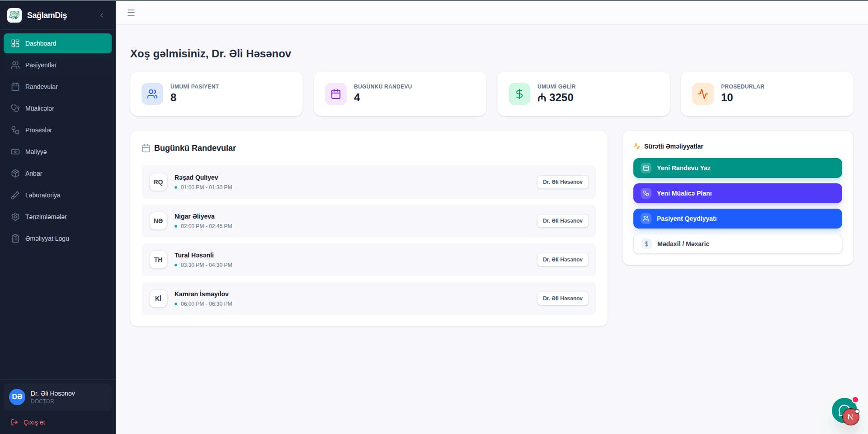This screenshot has width=868, height=434.
Task: Open the Maliyyə payment icon
Action: click(x=15, y=152)
